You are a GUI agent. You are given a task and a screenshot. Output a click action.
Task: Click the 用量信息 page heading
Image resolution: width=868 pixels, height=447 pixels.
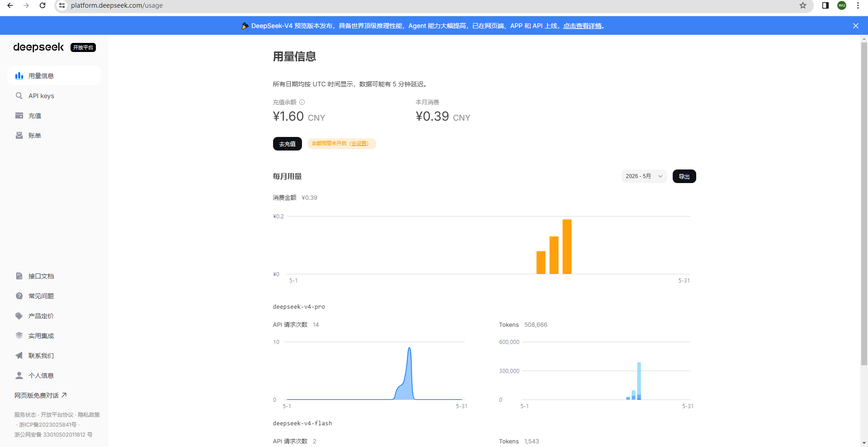[294, 56]
